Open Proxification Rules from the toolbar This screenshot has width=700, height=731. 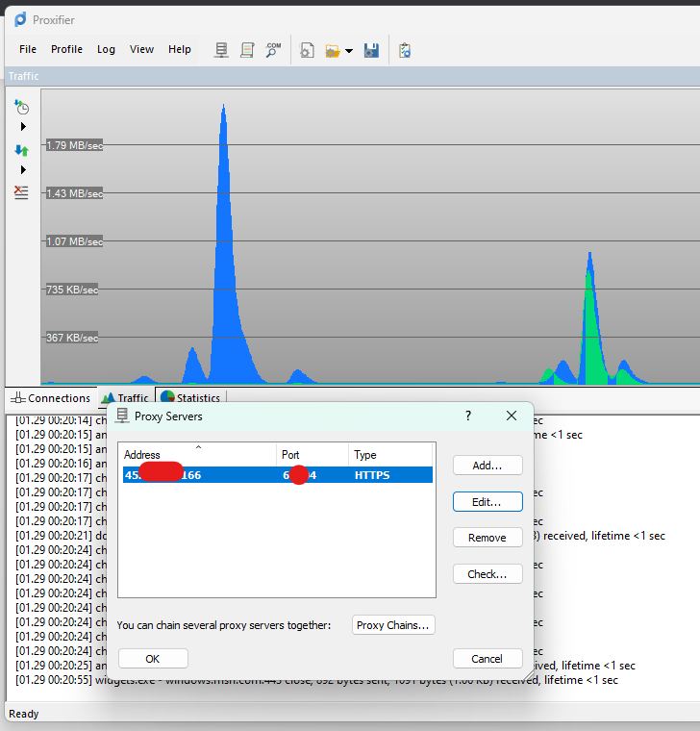click(x=247, y=50)
